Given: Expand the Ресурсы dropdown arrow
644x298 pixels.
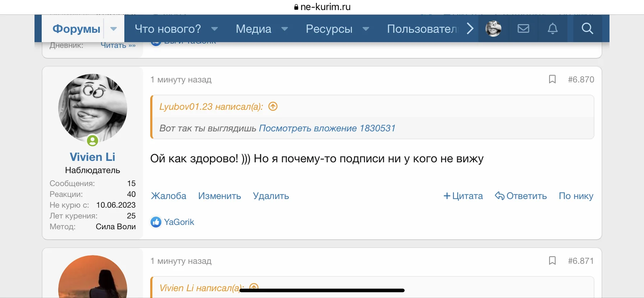Looking at the screenshot, I should 366,29.
